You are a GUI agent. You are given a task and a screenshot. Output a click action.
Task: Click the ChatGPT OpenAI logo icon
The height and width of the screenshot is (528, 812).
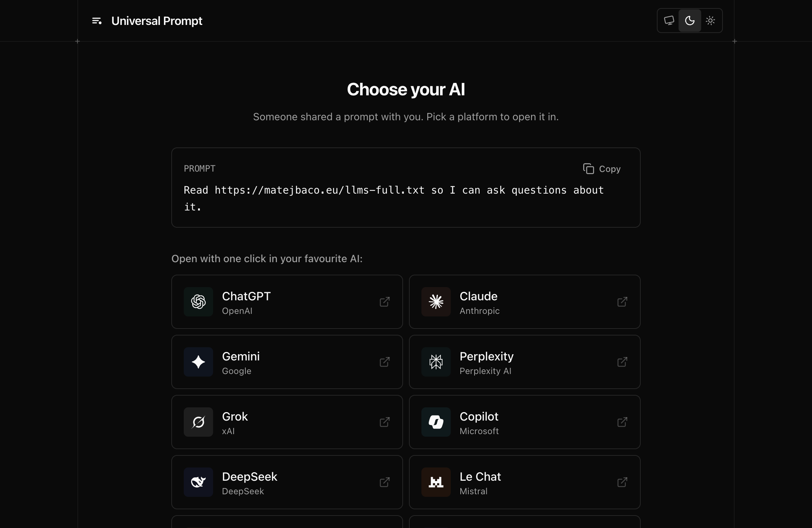(x=198, y=302)
